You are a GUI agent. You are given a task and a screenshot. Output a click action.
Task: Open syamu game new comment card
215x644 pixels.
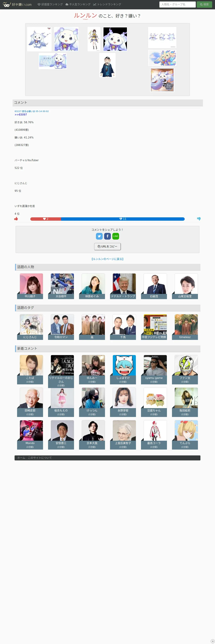point(154,369)
